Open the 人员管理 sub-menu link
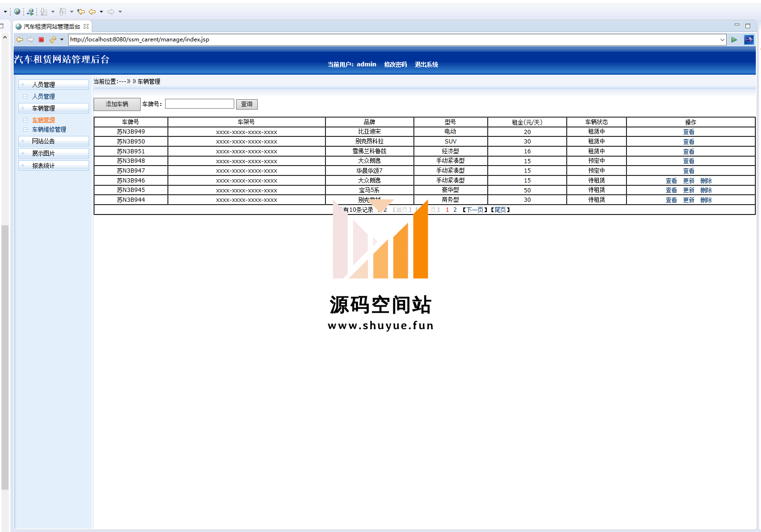The height and width of the screenshot is (532, 761). point(43,96)
